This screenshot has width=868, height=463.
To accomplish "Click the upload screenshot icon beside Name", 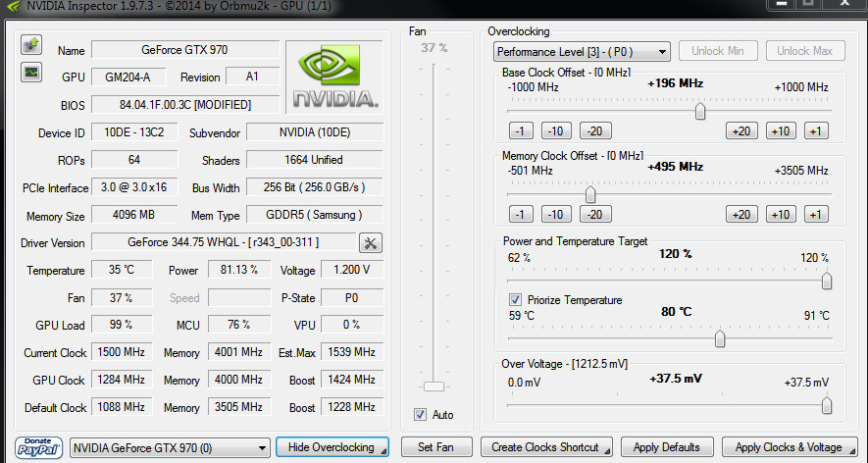I will coord(31,45).
